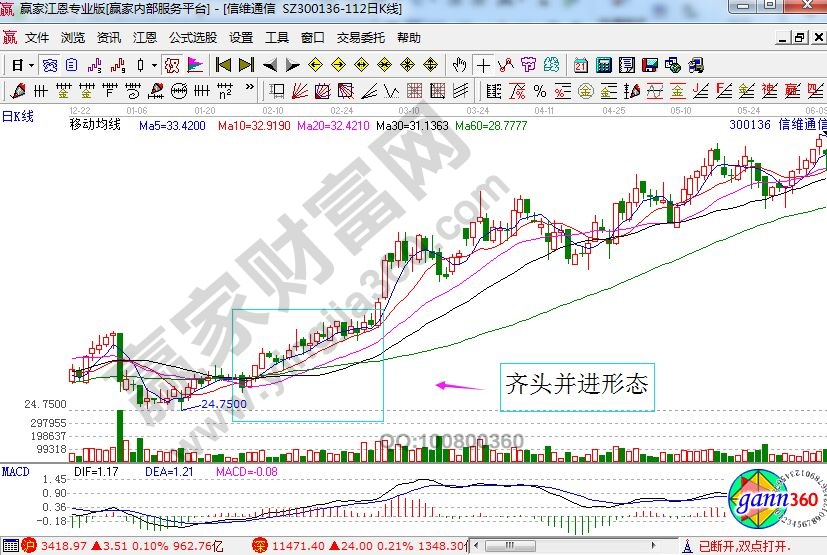Image resolution: width=827 pixels, height=555 pixels.
Task: Click the red floppy disk save icon
Action: pos(651,65)
